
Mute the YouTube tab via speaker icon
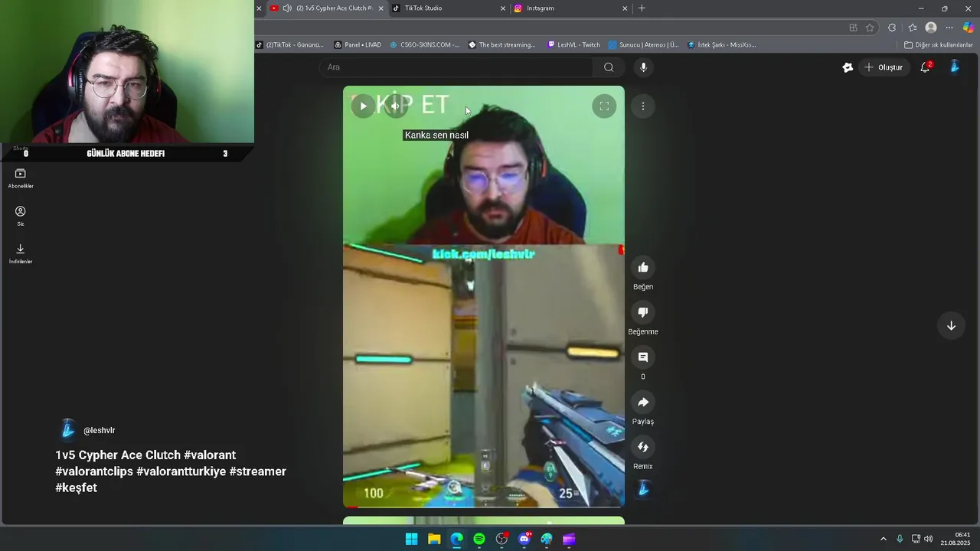click(x=287, y=8)
